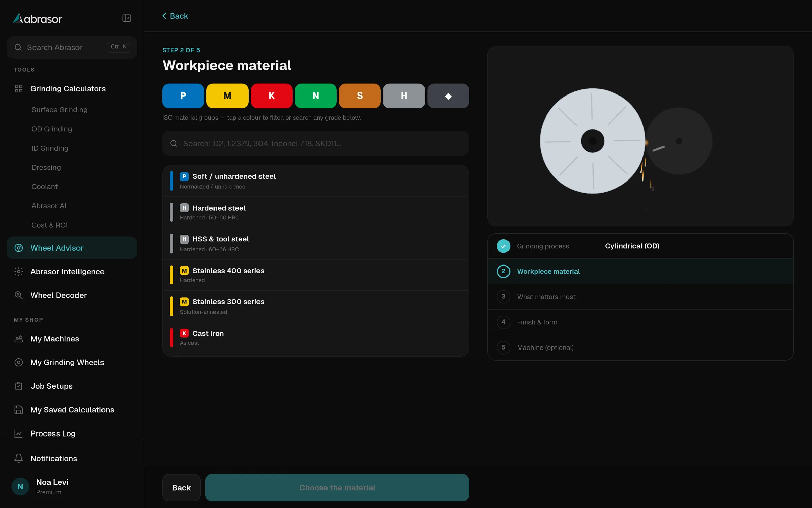Click the Abrasor logo
Screen dimensions: 812x508
click(x=37, y=19)
